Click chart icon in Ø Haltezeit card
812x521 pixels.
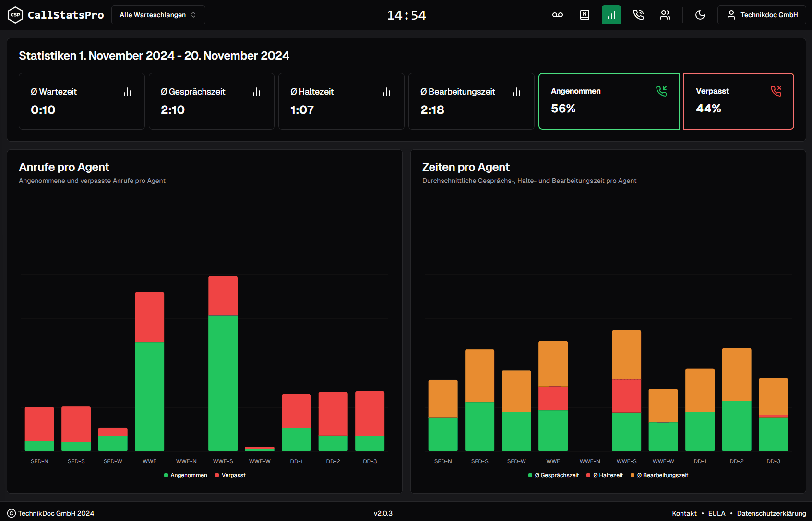point(387,92)
